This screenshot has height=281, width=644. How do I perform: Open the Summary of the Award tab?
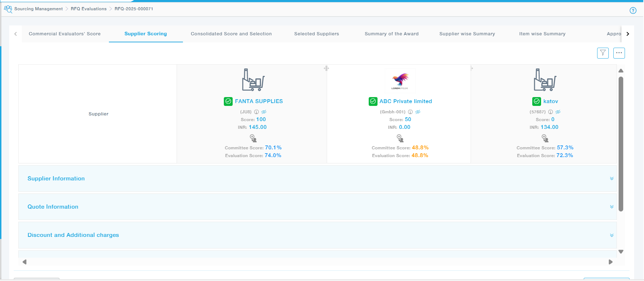tap(392, 34)
